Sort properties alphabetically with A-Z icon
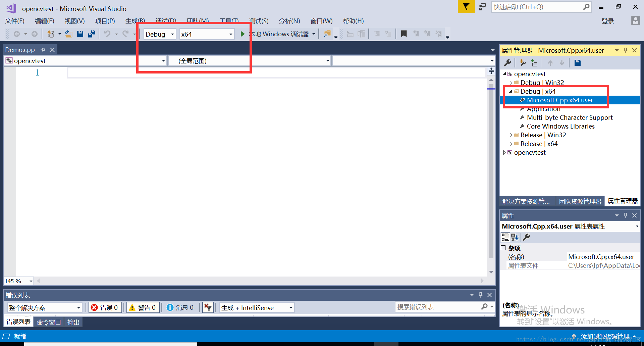Screen dimensions: 644x346 point(515,237)
